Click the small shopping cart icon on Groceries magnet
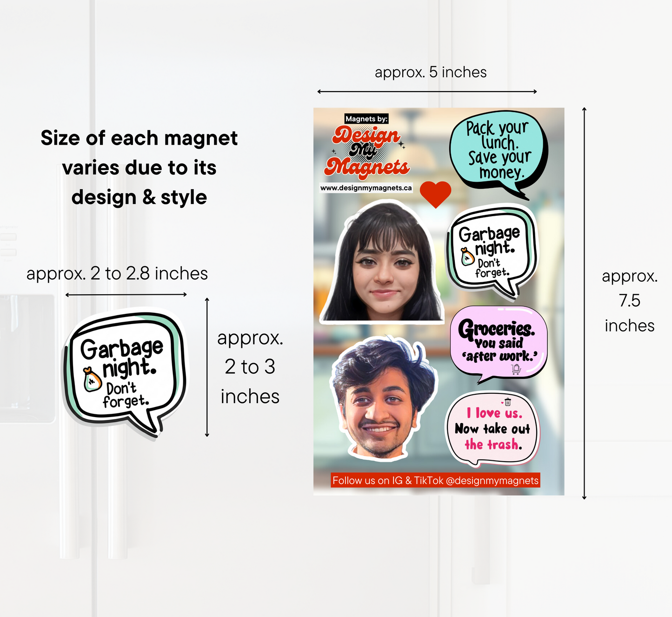672x617 pixels. (x=516, y=369)
